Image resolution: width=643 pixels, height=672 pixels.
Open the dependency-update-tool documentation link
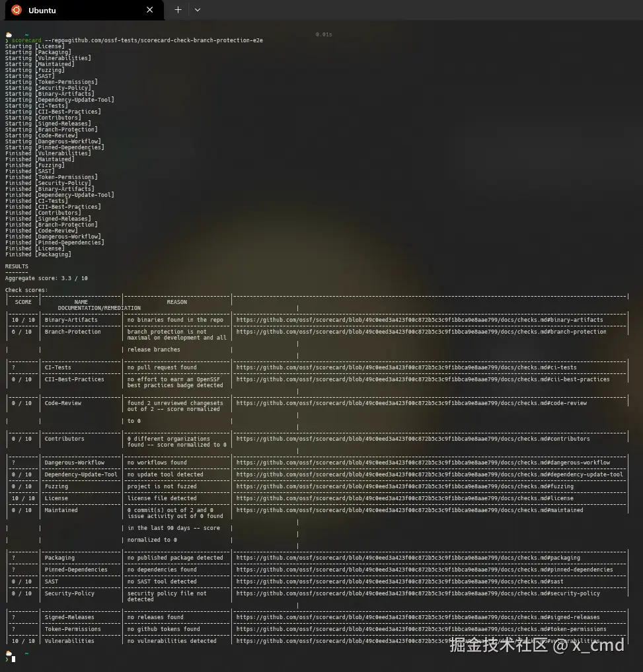pos(436,474)
